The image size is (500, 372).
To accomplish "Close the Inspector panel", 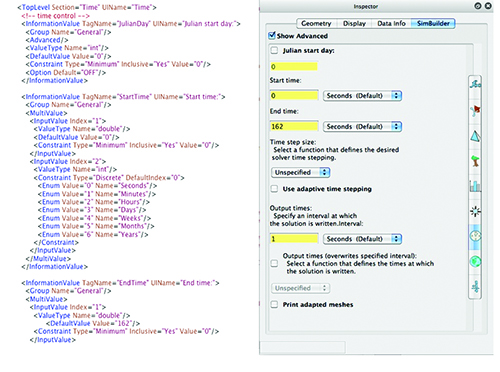I will pos(488,6).
